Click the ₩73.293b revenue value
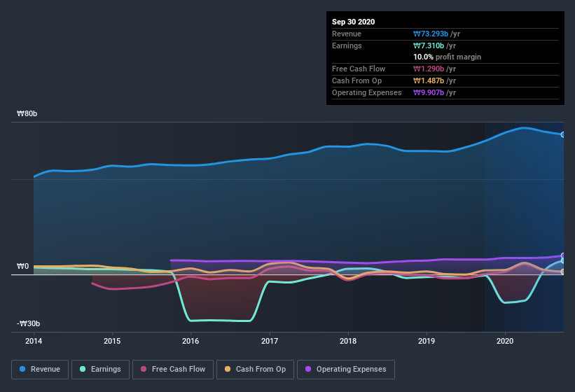Screen dimensions: 575x392 431,34
